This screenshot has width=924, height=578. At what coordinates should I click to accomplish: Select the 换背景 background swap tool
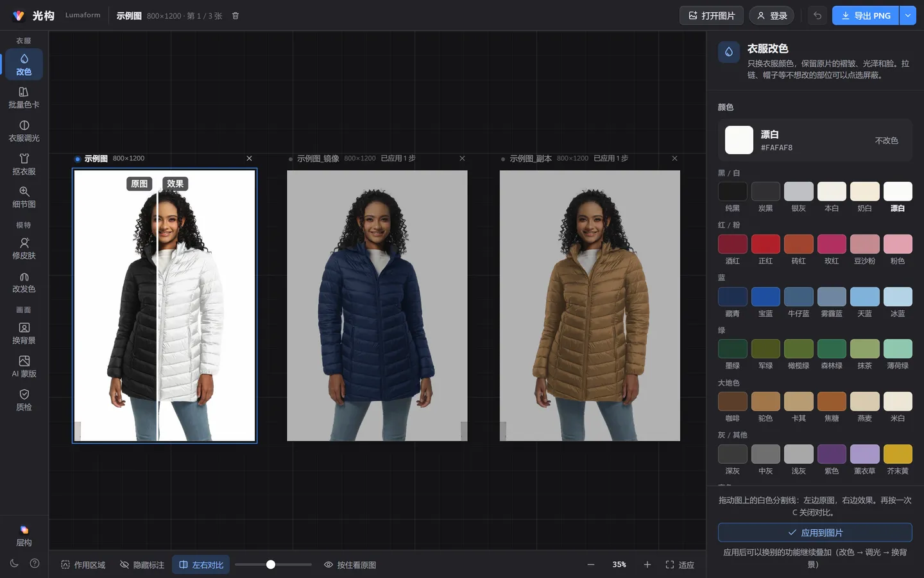pos(24,333)
